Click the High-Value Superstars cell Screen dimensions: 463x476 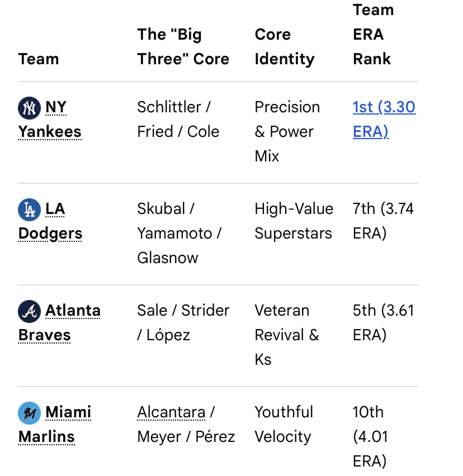294,221
